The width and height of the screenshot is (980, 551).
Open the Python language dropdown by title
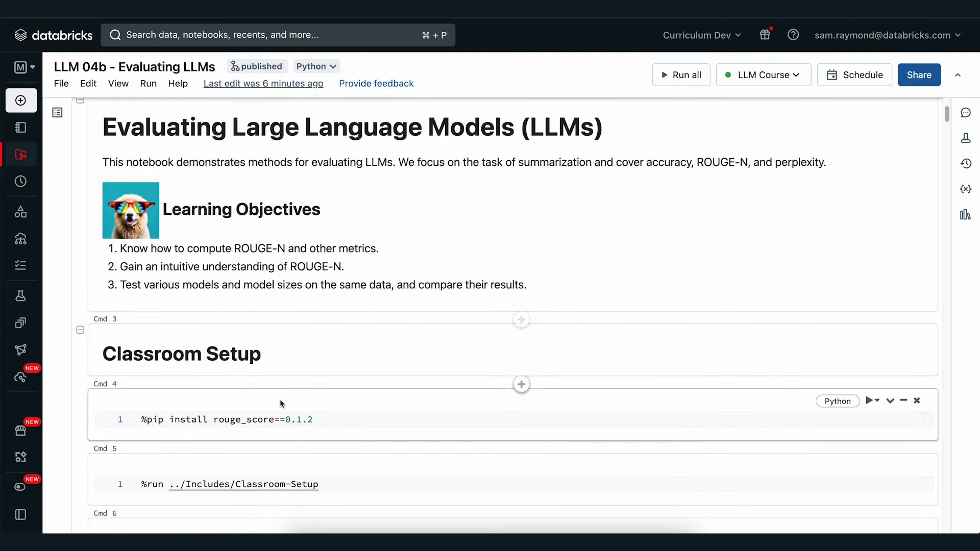(316, 66)
